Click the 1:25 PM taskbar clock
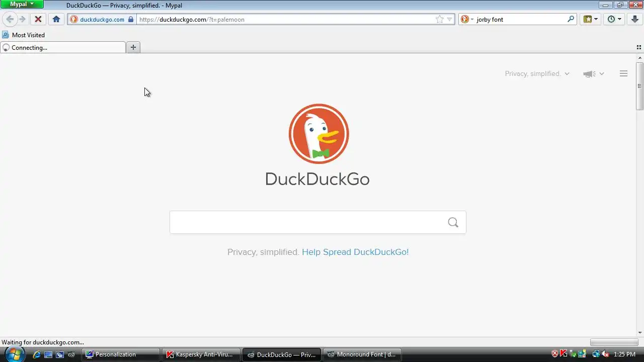 (625, 354)
